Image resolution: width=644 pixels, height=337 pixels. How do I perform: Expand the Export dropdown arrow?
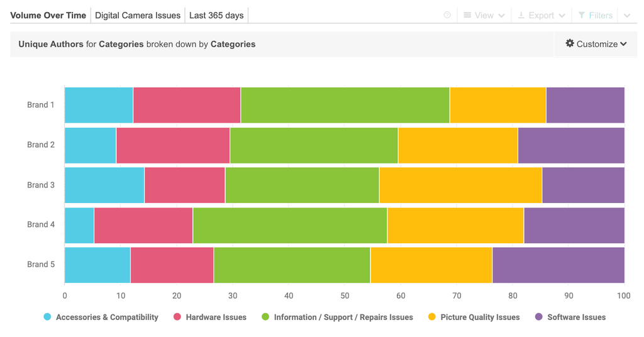562,16
